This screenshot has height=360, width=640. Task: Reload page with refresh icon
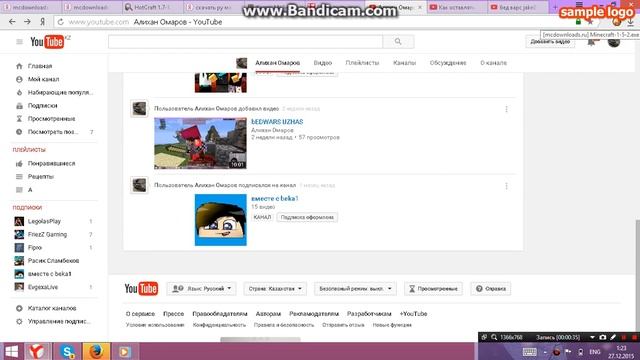[x=60, y=22]
